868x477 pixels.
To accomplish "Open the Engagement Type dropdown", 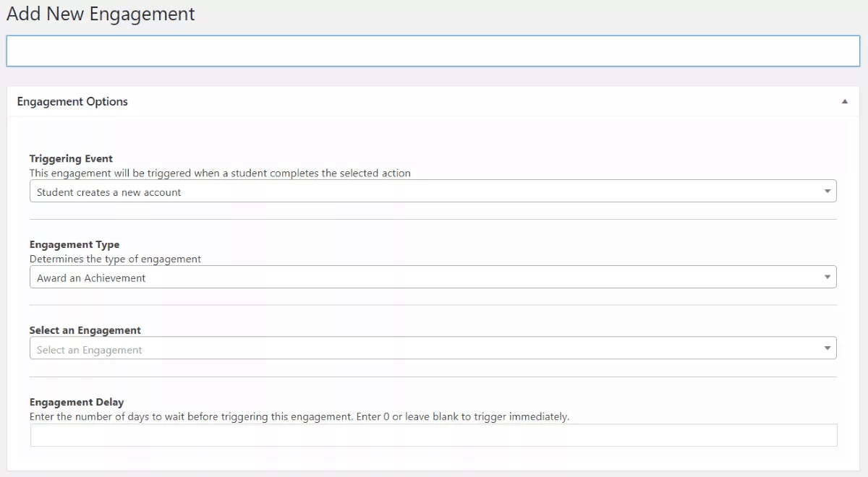I will point(433,277).
